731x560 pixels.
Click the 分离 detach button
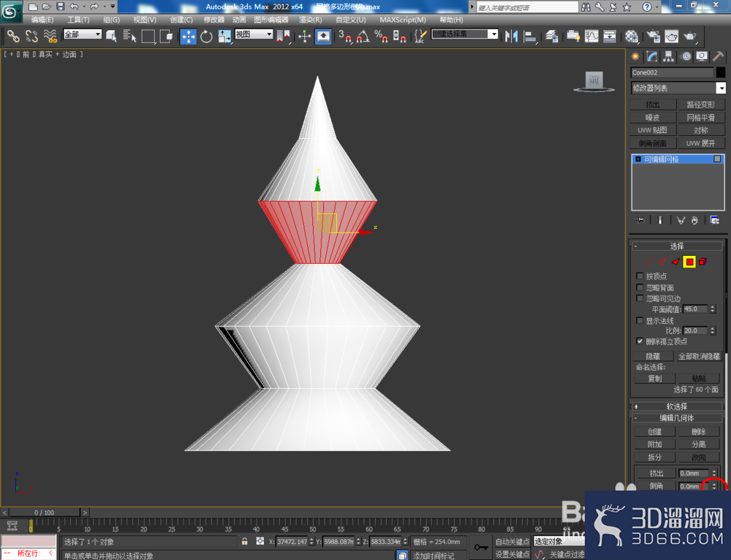pos(699,444)
